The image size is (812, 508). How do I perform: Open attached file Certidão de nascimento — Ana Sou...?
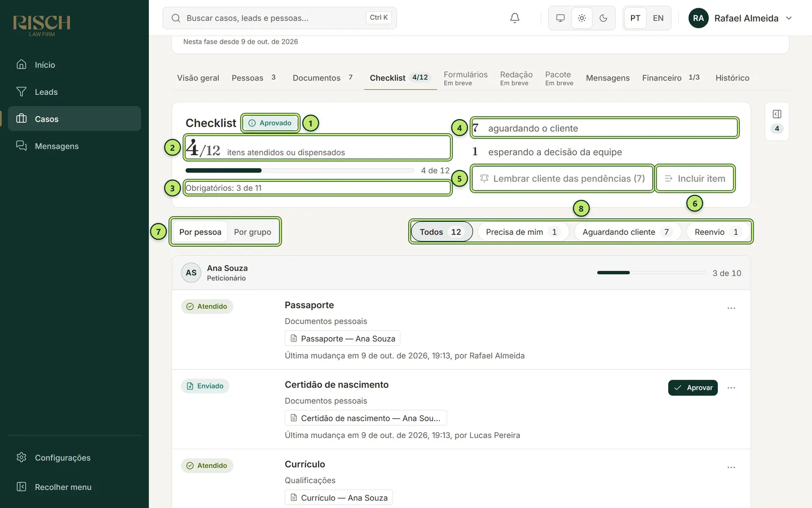coord(366,418)
